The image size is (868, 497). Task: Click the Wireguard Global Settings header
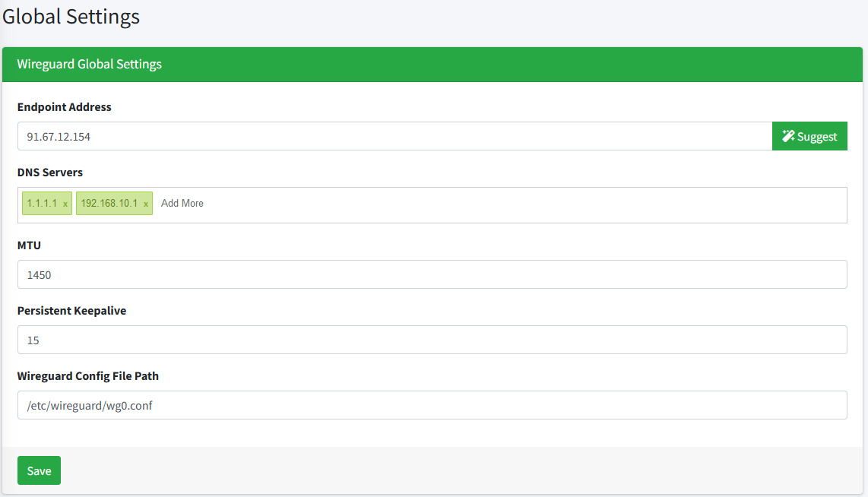[x=432, y=64]
